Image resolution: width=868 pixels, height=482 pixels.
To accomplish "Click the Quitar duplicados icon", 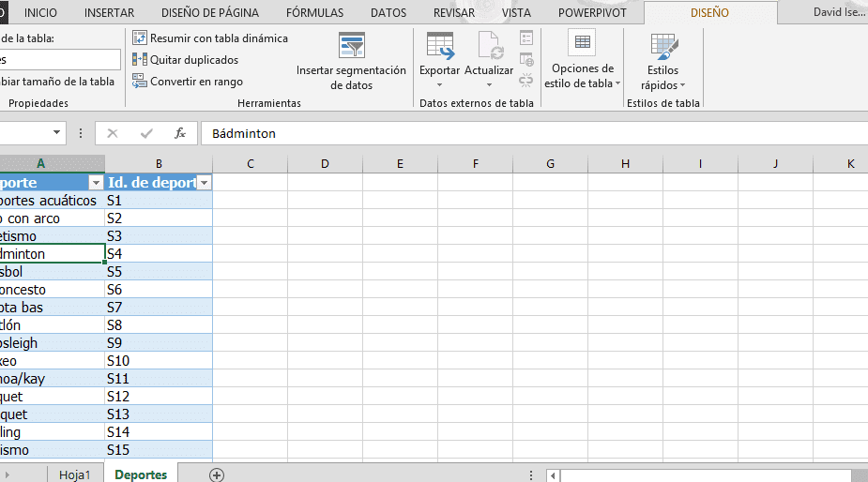I will [140, 59].
